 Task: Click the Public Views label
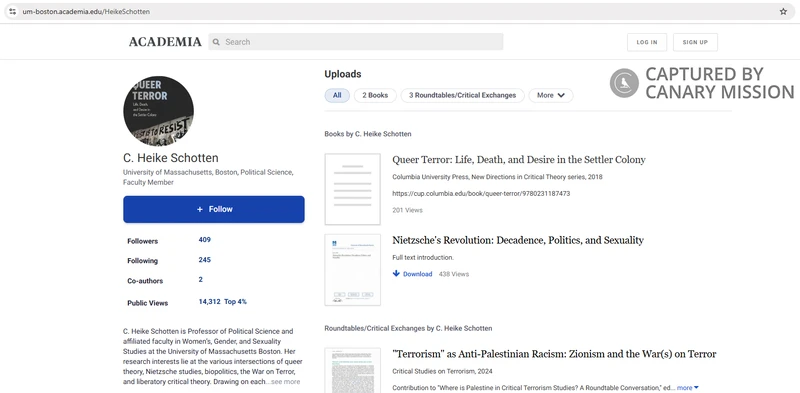pos(147,303)
